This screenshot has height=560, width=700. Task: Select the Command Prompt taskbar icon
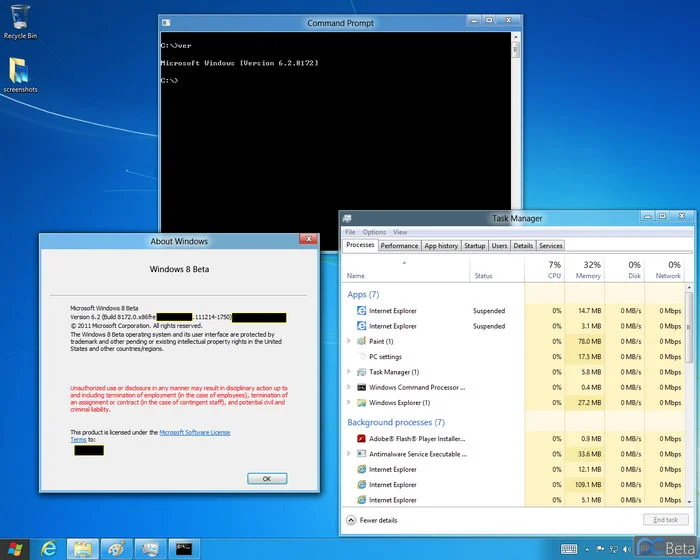(x=184, y=548)
